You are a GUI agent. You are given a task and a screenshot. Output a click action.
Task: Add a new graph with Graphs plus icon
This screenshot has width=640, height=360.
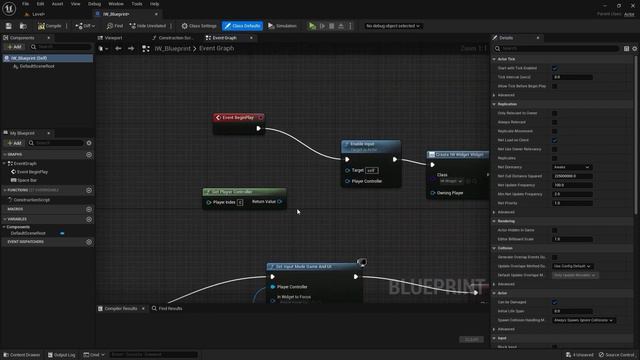[x=89, y=155]
